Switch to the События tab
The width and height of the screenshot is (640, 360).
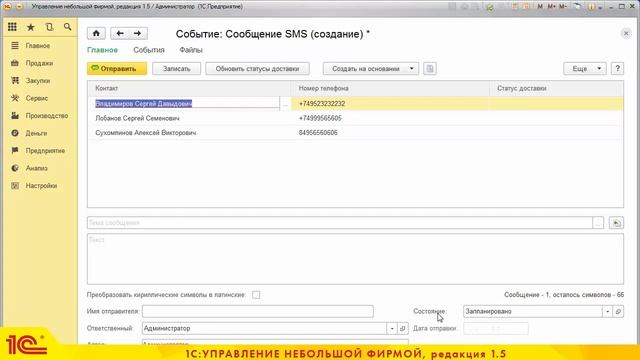[149, 50]
